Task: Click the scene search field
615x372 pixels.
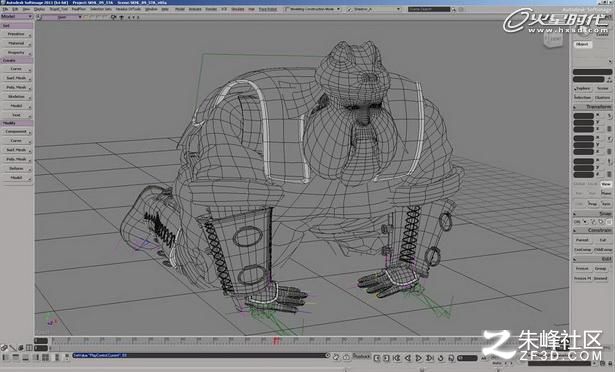Action: point(429,9)
